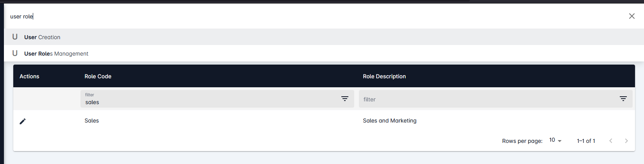Click the Role Code filter field containing sales
644x164 pixels.
[217, 99]
